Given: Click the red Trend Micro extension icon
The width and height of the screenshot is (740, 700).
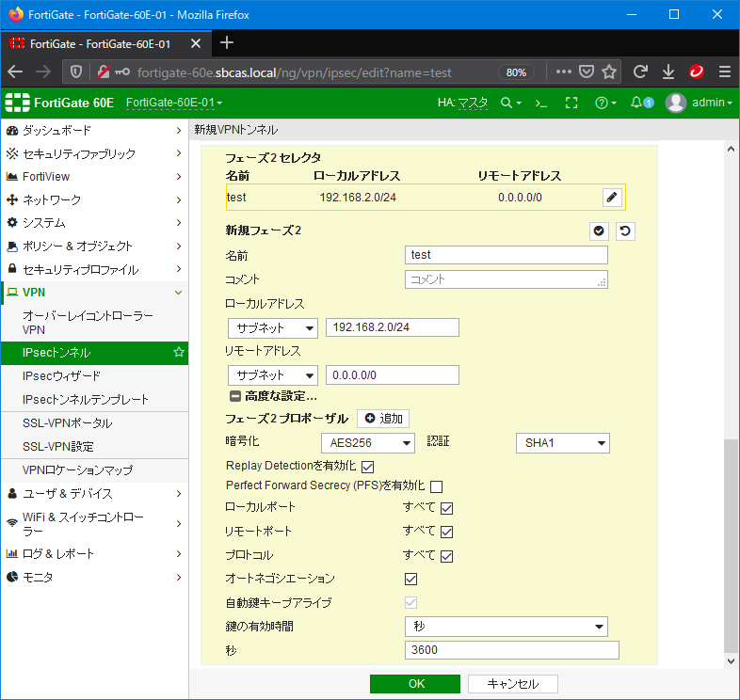Looking at the screenshot, I should point(697,72).
